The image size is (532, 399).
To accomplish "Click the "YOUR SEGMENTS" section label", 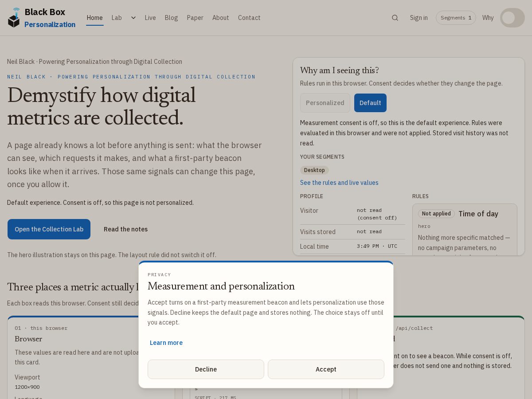I will (x=322, y=157).
